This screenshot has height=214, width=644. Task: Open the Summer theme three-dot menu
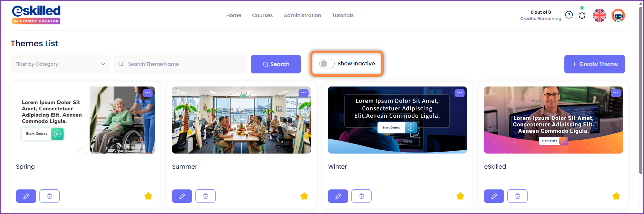pyautogui.click(x=304, y=93)
